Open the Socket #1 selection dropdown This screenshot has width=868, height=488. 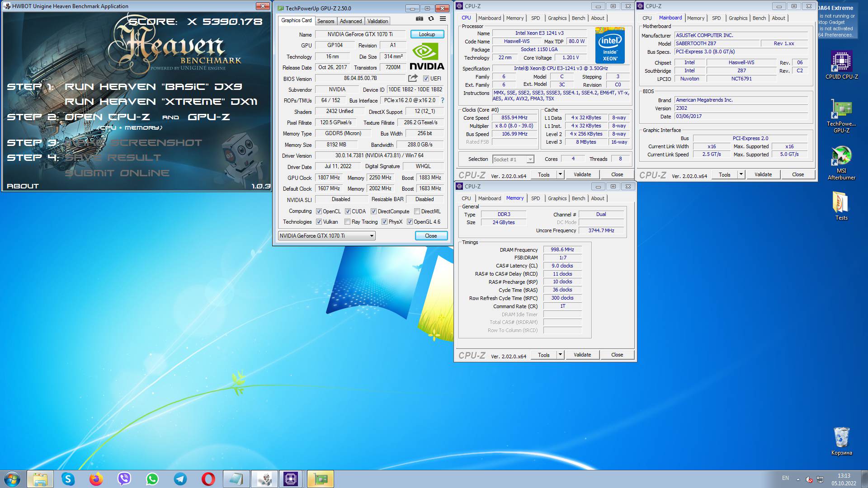tap(513, 160)
